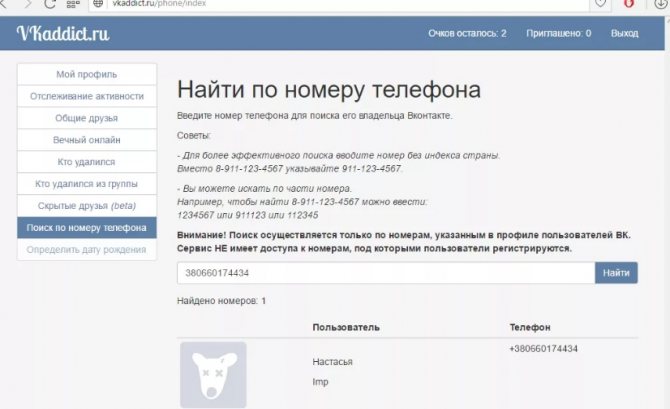Click the address bar URL vkaddict.ru/phone/index
The height and width of the screenshot is (409, 670).
point(159,3)
